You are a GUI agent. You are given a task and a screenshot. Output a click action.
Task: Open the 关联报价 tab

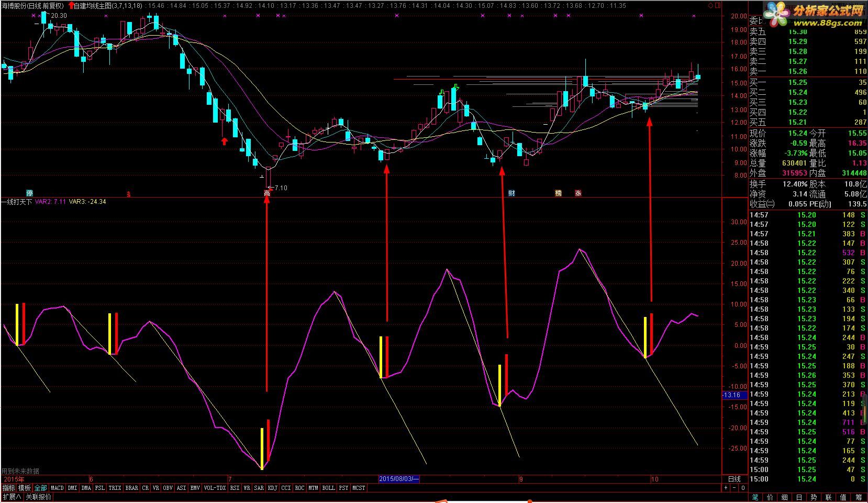[x=39, y=497]
